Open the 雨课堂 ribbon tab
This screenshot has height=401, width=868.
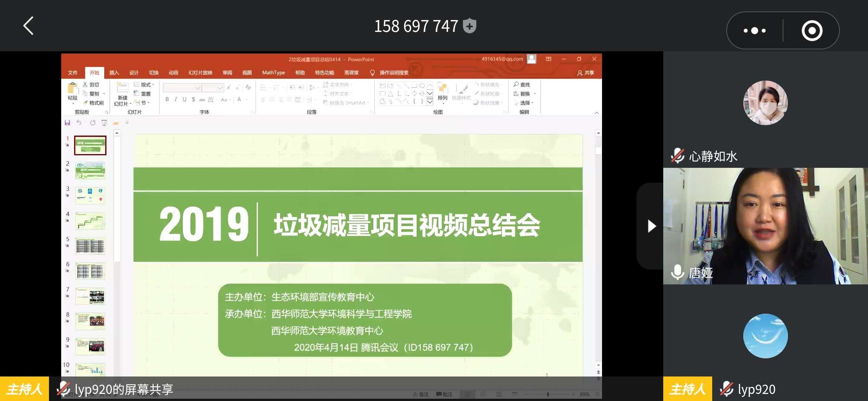point(351,73)
